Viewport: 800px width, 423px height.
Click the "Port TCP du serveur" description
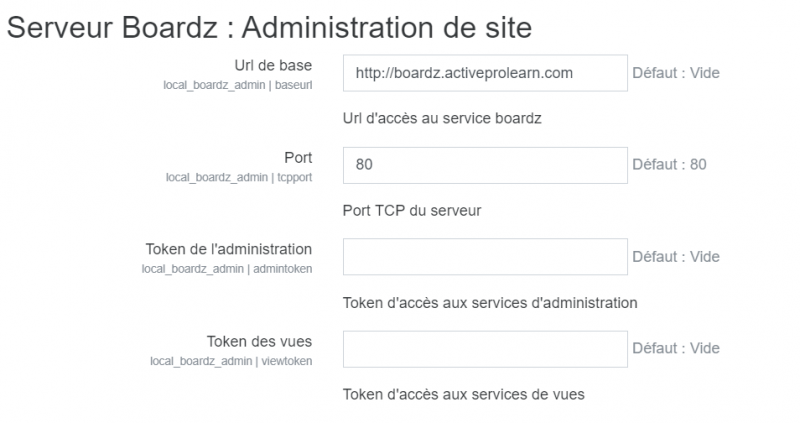(412, 211)
